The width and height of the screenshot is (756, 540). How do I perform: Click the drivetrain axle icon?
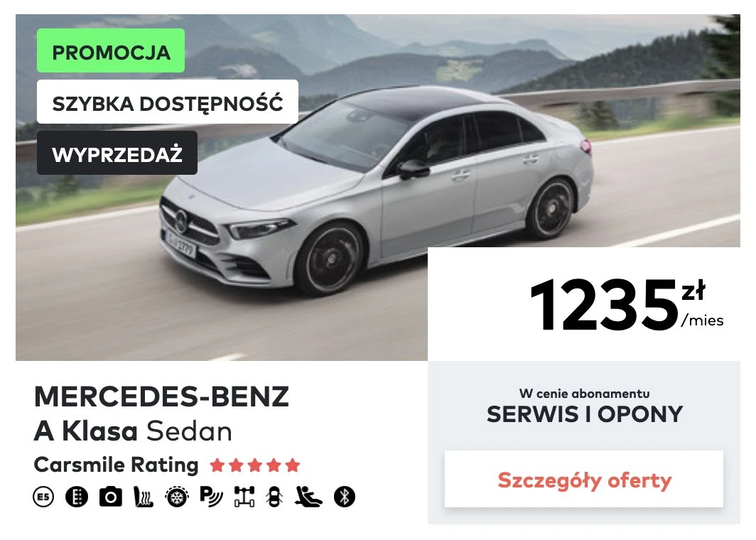click(244, 497)
